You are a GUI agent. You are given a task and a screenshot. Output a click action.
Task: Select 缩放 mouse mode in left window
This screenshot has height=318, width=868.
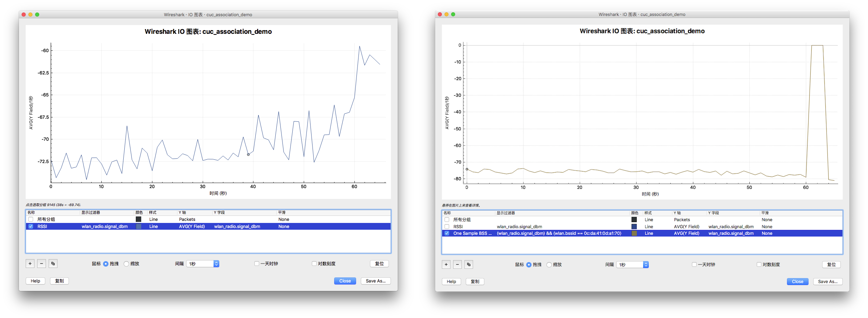point(126,264)
